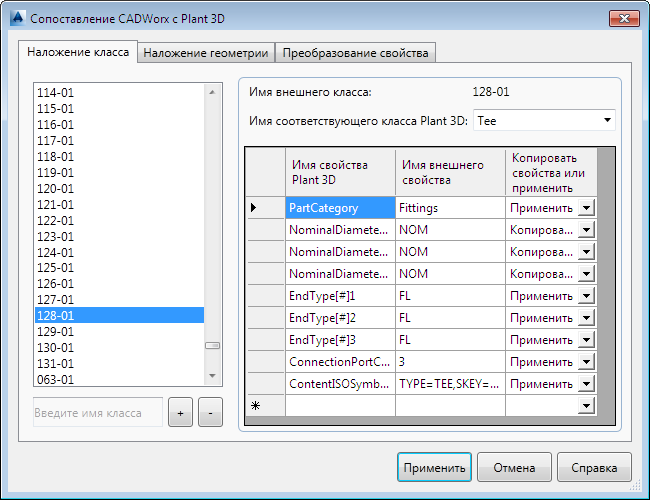
Task: Select class 114-01 in the list
Action: 119,92
